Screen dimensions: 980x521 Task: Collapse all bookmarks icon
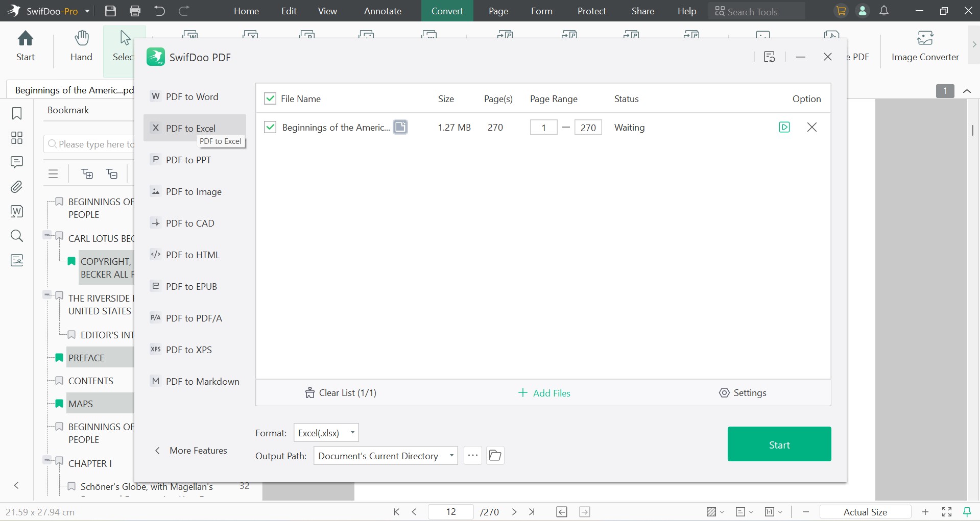[112, 174]
